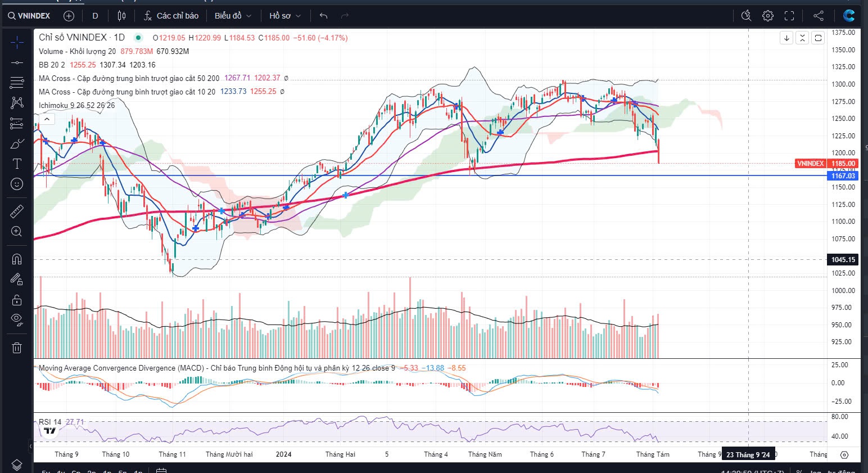Image resolution: width=868 pixels, height=473 pixels.
Task: Click the TradingView logo in RSI pane
Action: 50,431
